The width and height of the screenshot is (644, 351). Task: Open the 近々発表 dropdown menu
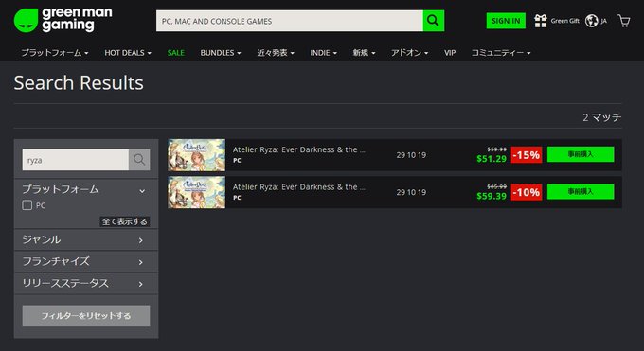tap(276, 53)
